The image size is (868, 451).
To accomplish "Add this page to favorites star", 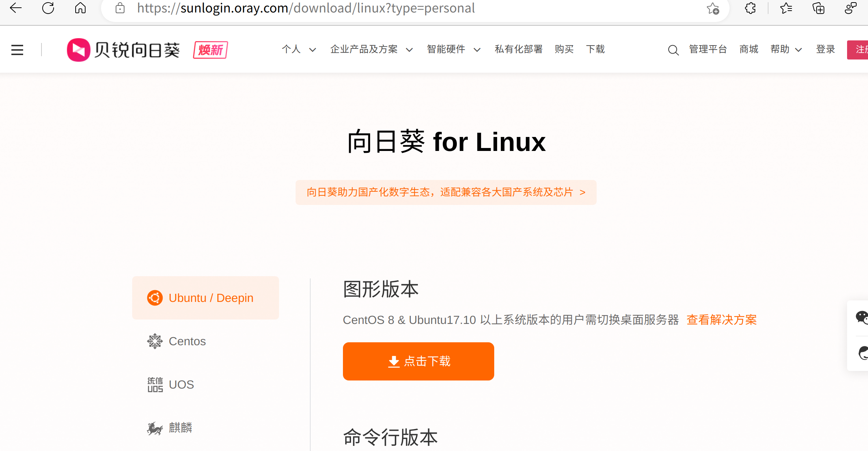I will [x=713, y=8].
